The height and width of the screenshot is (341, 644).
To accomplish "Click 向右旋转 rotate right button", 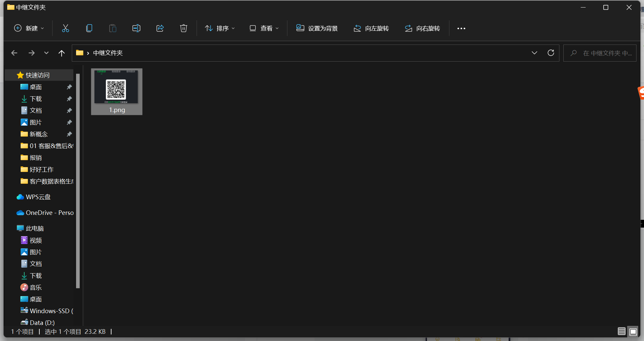I will 422,28.
